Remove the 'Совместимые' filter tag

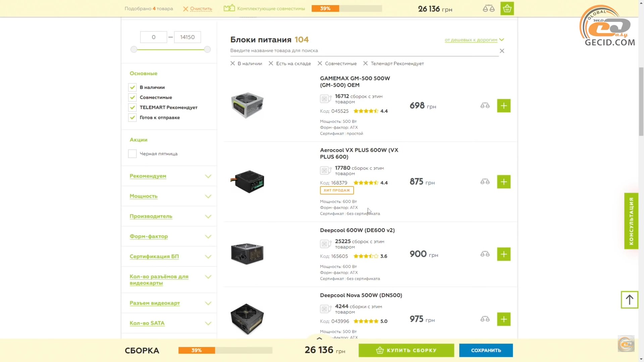(x=320, y=63)
